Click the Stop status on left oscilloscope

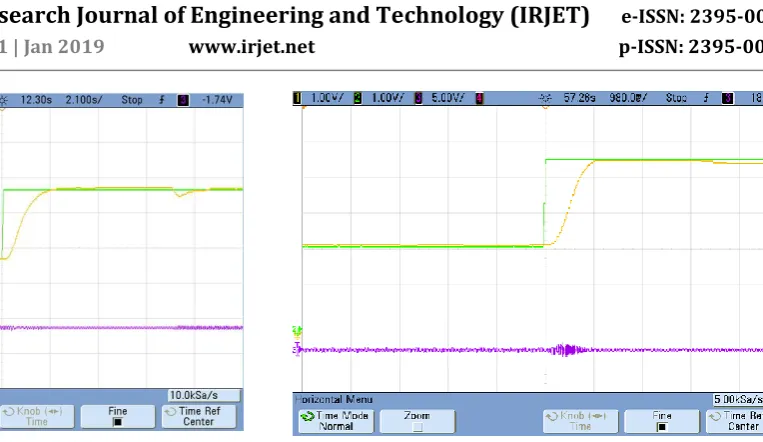pos(132,100)
